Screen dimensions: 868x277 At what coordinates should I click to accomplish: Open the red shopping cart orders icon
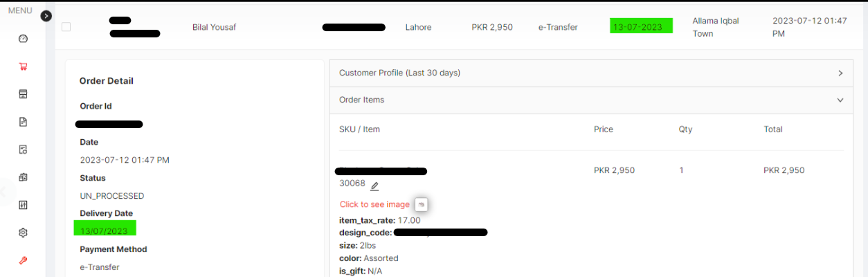(23, 66)
